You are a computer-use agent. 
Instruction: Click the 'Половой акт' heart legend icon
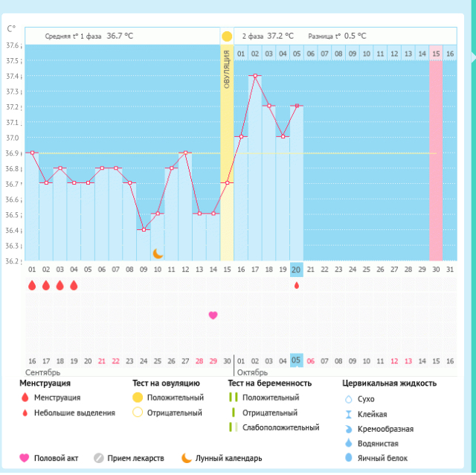point(25,458)
